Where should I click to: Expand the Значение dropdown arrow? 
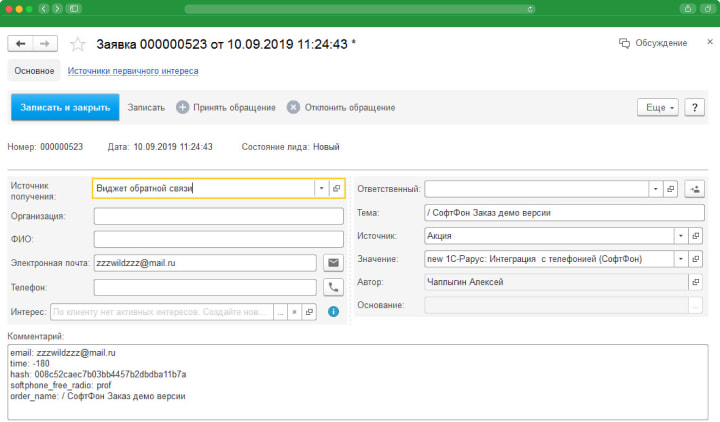coord(680,259)
